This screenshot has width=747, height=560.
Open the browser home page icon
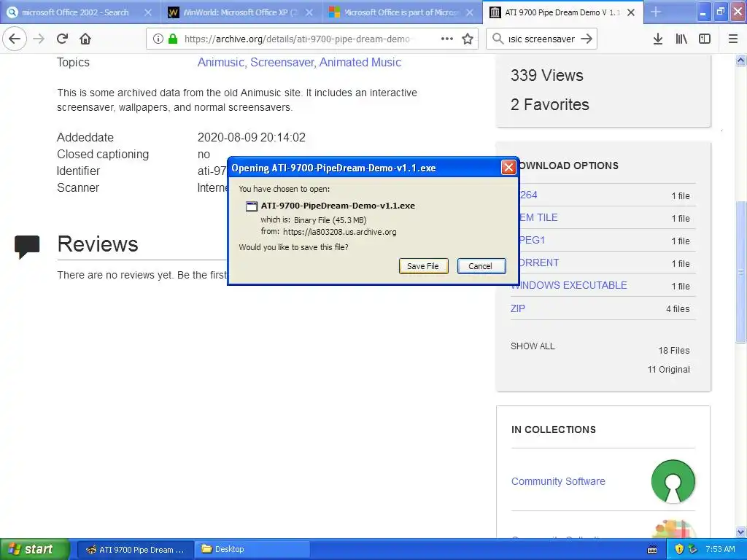pos(85,39)
